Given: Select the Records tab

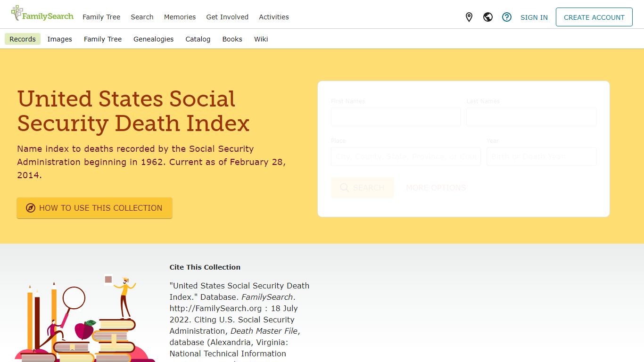Looking at the screenshot, I should coord(22,39).
